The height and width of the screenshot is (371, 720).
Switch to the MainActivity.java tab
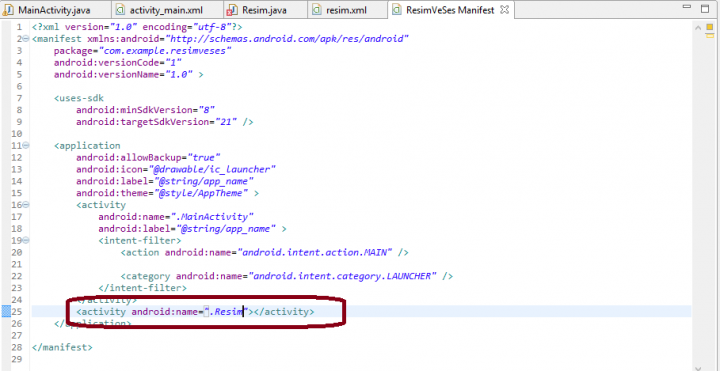(x=55, y=10)
